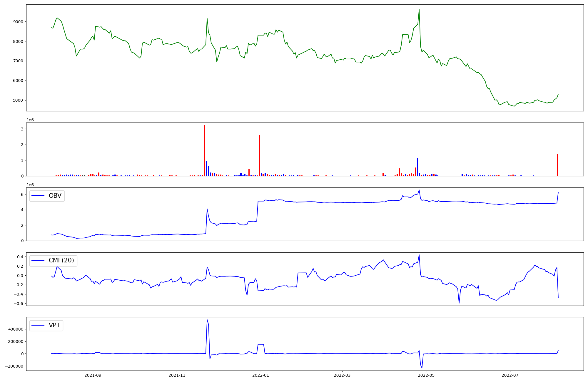Click the CMF(20) legend entry
The width and height of the screenshot is (588, 382).
coord(61,261)
